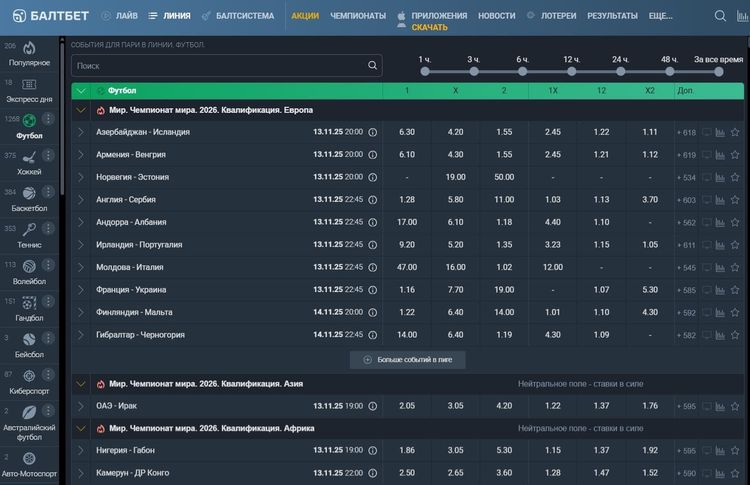Open Экспресс дня ticket icon
Screen dimensions: 750x485
point(30,85)
